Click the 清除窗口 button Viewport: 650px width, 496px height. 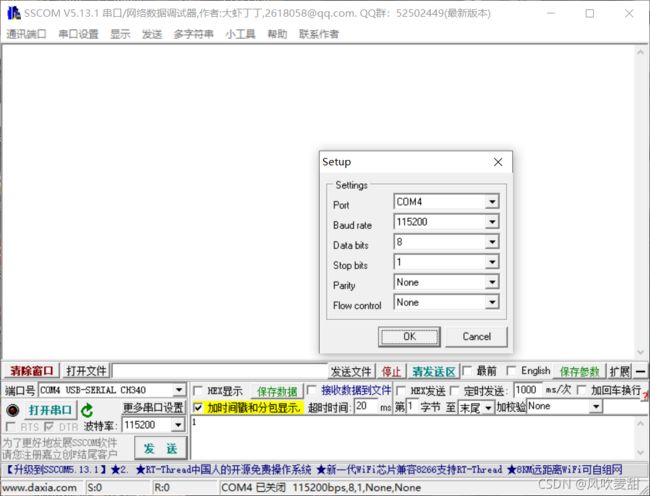32,371
